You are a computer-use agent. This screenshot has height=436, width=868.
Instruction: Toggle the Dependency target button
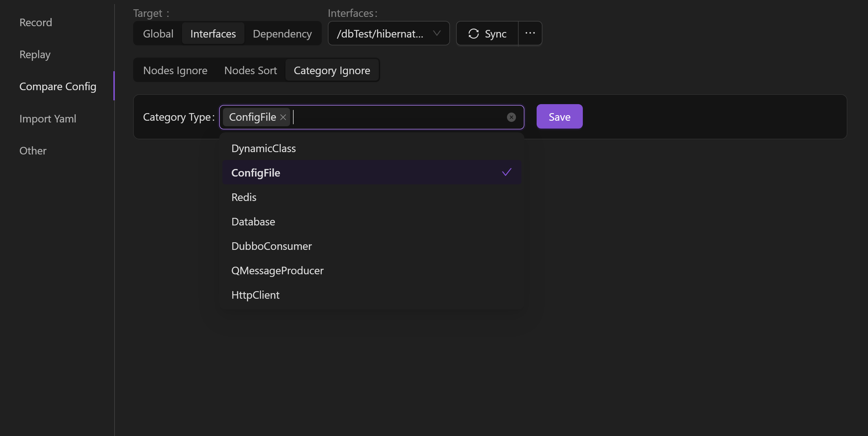[x=282, y=33]
